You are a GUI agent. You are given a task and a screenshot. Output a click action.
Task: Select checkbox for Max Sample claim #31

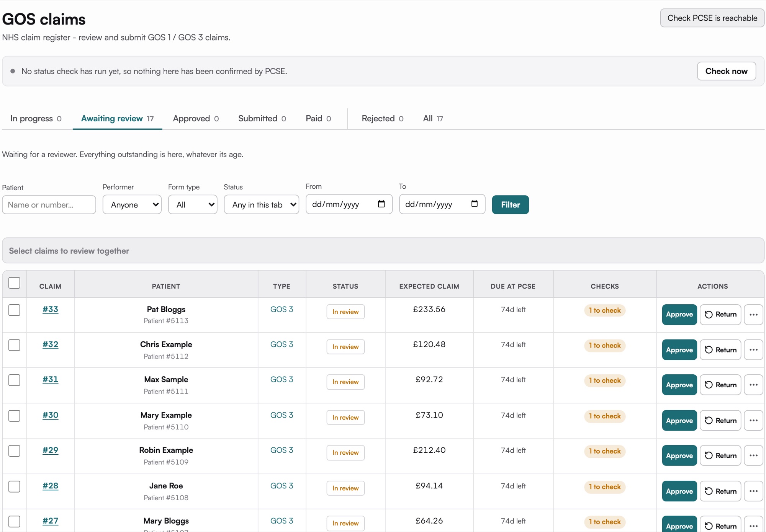[14, 380]
